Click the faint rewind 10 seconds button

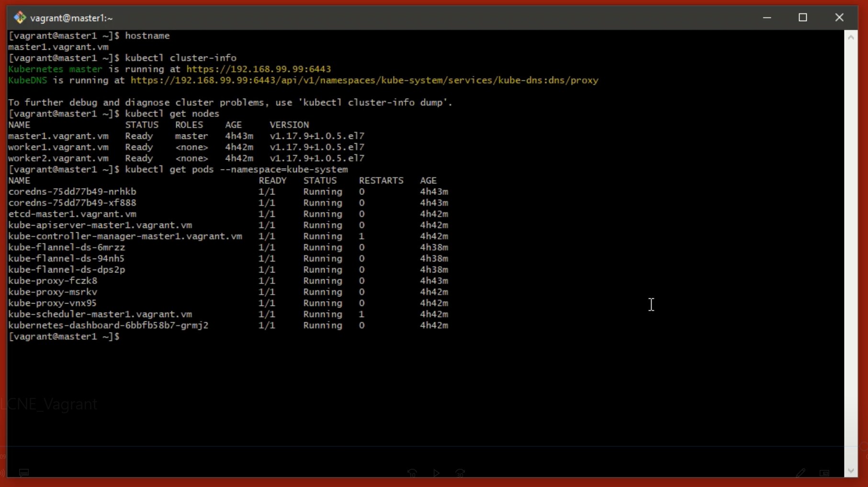point(412,473)
